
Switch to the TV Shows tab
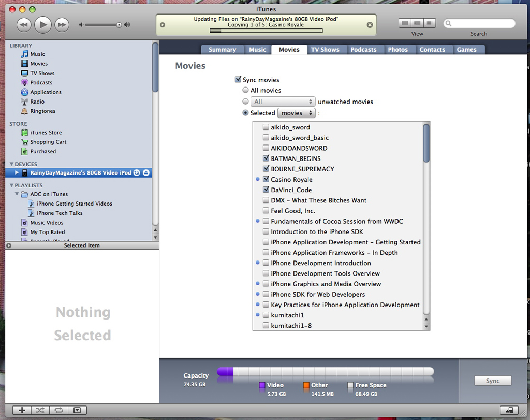[325, 49]
